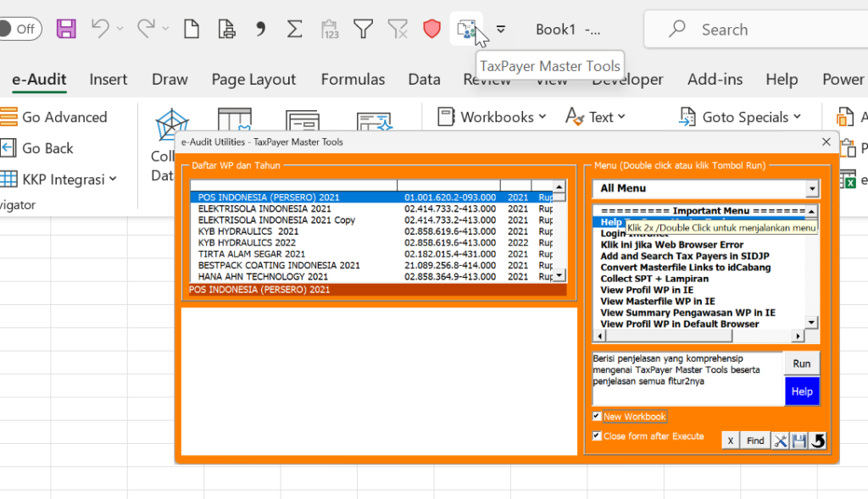Click menu list horizontal scroll right arrow

(798, 335)
